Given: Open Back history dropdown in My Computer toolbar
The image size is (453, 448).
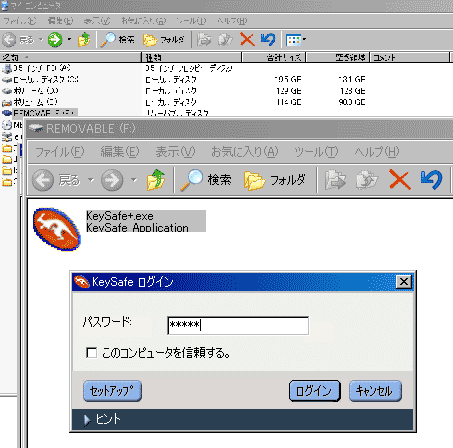Looking at the screenshot, I should tap(41, 40).
